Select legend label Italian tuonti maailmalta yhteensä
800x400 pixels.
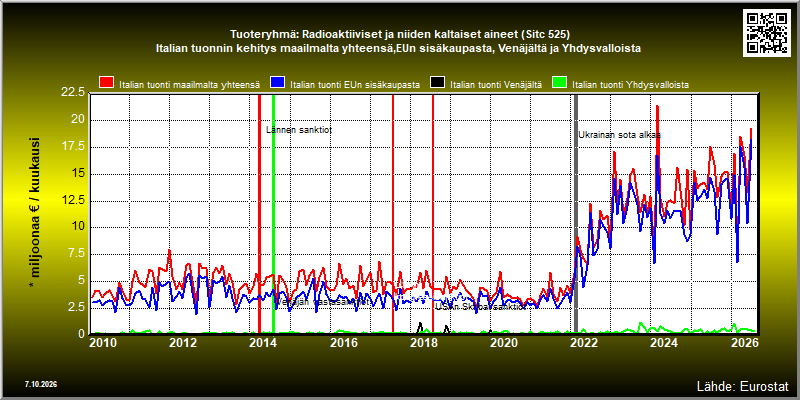190,85
